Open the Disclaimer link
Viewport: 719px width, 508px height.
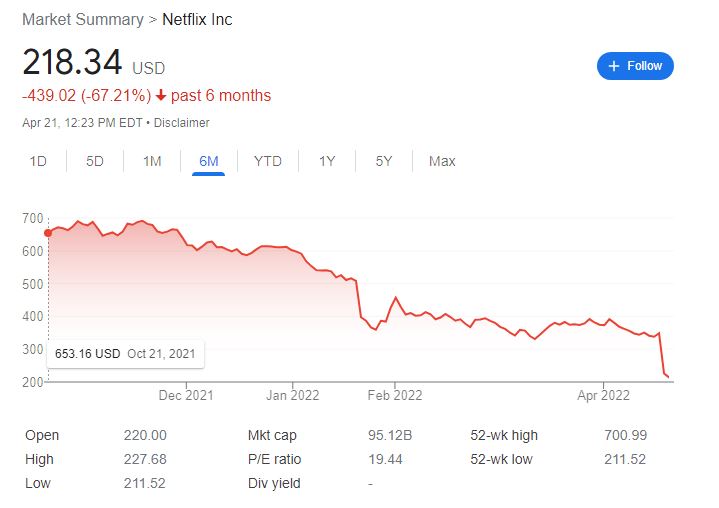tap(182, 123)
